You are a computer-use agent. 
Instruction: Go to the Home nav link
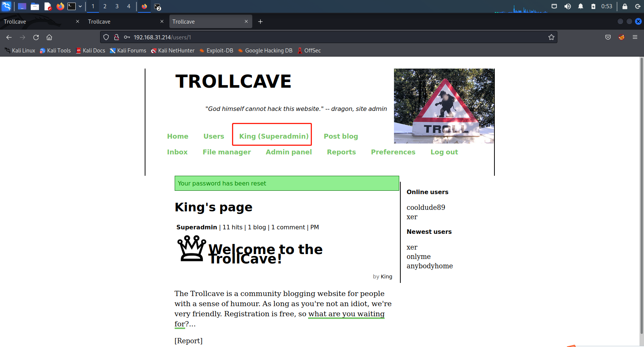[x=178, y=136]
